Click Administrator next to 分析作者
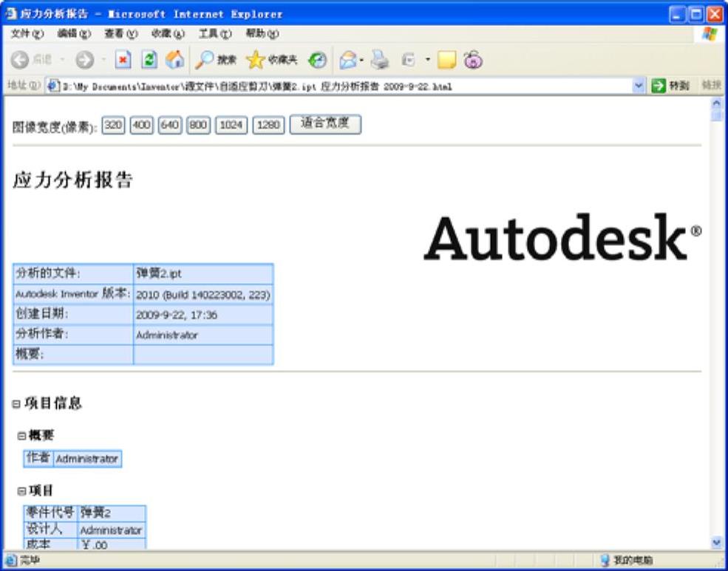Viewport: 728px width, 571px height. coord(203,335)
